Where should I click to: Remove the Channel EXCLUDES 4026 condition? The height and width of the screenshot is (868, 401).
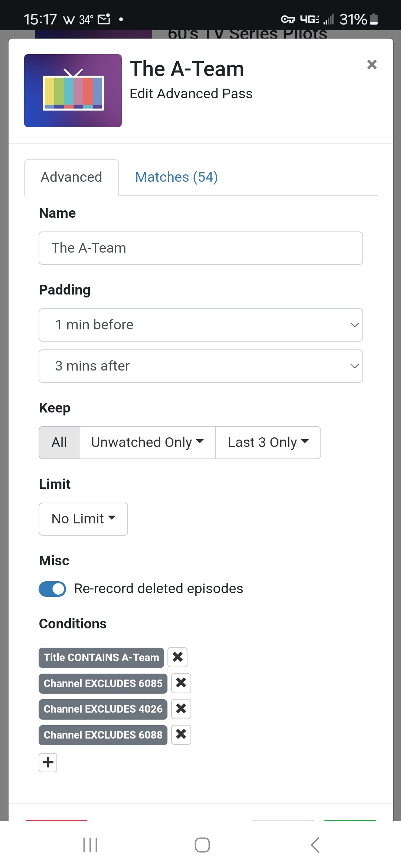(x=181, y=709)
